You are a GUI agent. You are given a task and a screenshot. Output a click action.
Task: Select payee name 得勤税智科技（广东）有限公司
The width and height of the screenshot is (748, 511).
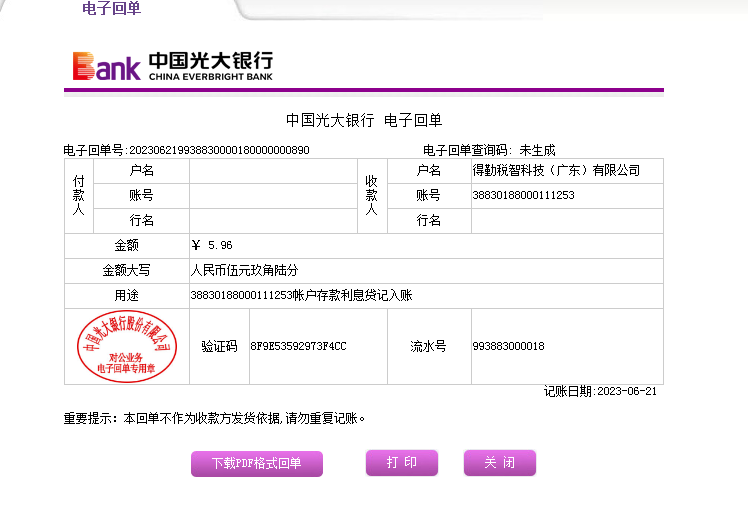[556, 170]
